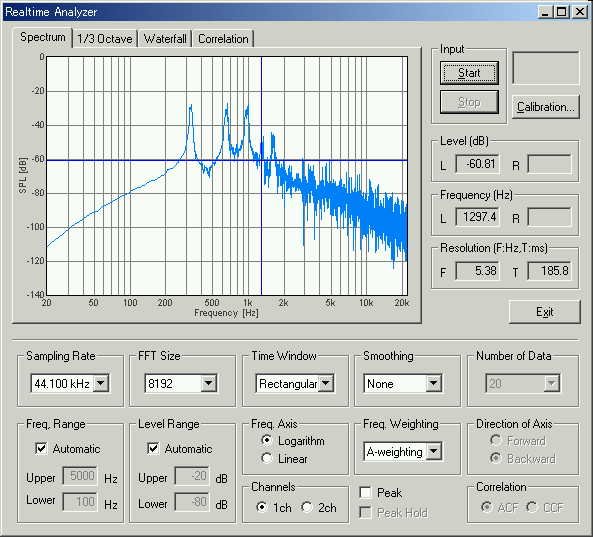
Task: Maximize the Realtime Analyzer window
Action: [x=562, y=12]
